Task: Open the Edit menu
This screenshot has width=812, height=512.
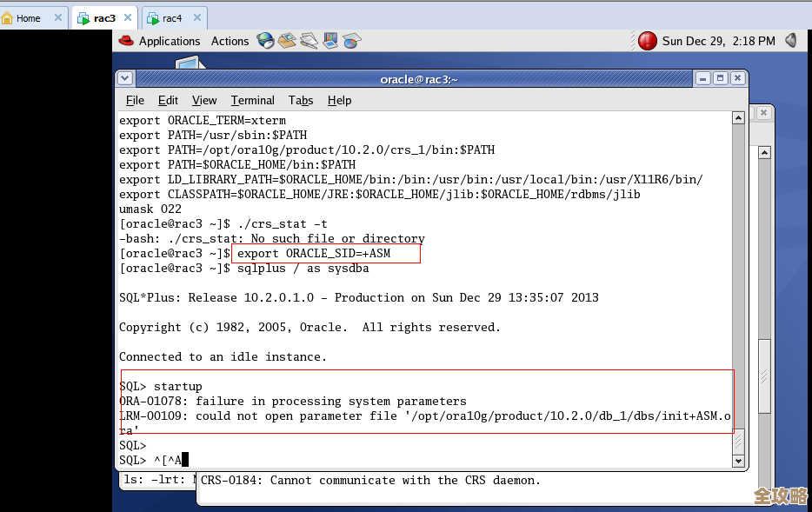Action: (168, 100)
